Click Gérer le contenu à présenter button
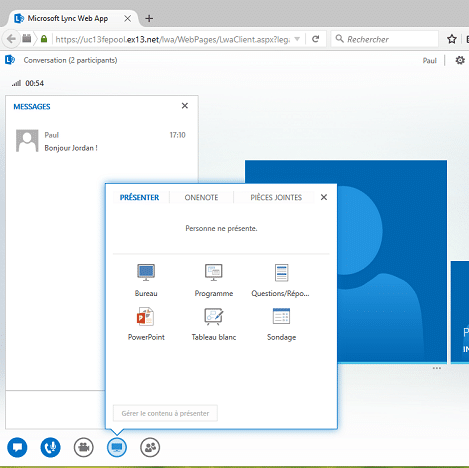 click(165, 413)
